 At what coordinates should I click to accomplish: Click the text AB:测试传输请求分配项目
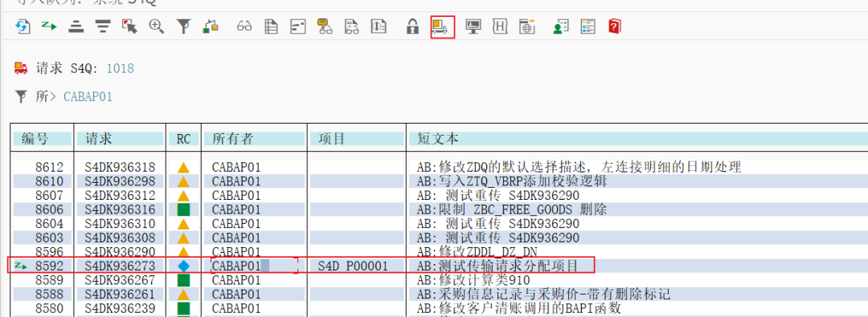coord(497,266)
